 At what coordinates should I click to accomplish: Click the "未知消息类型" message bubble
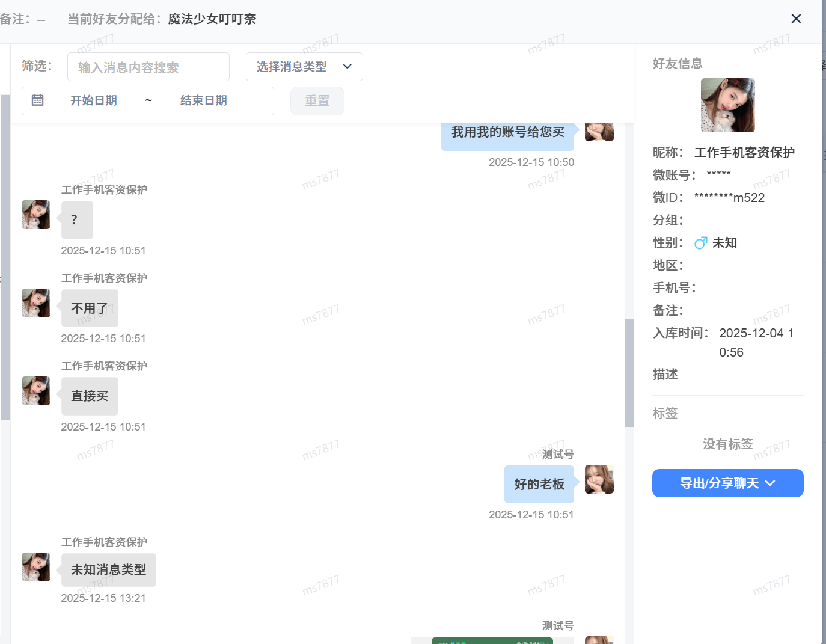pos(109,570)
